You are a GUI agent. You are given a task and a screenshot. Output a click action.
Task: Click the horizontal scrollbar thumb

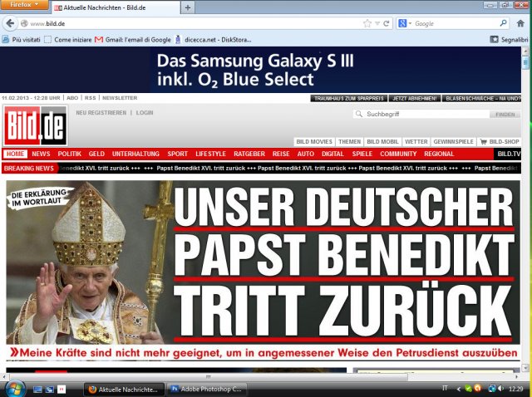pyautogui.click(x=209, y=377)
